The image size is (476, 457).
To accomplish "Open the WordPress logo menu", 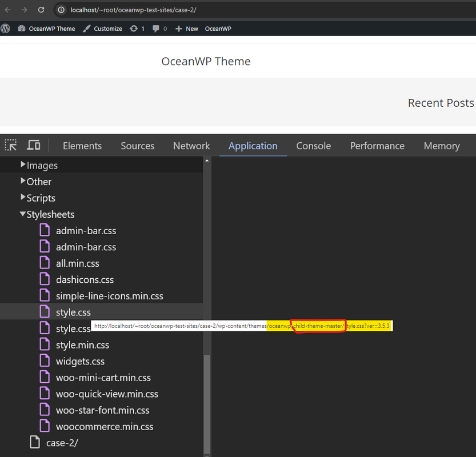I will 6,29.
